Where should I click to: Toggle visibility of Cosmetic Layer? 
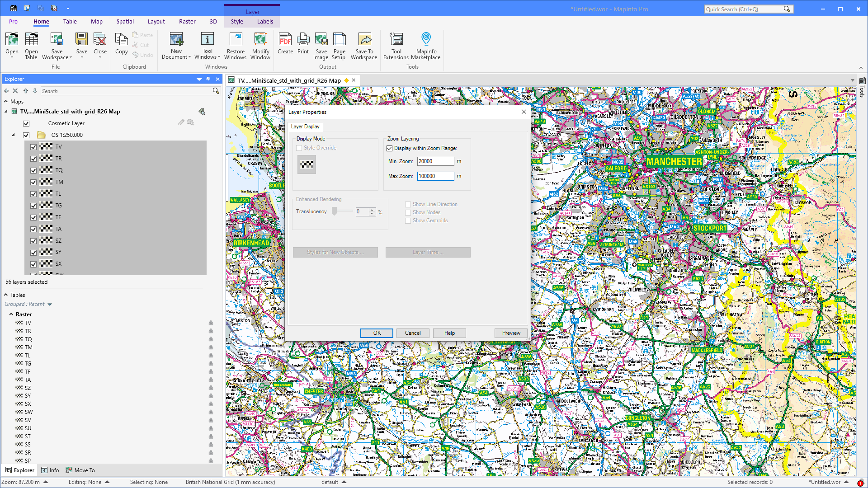coord(26,123)
